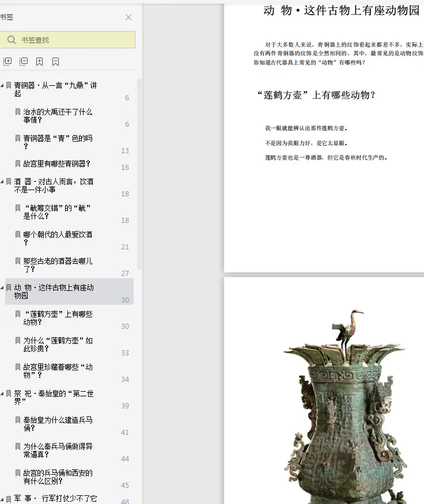This screenshot has width=424, height=504.
Task: Open bookmark "莲鹤方壶"上有哪些动物?
Action: click(x=58, y=318)
